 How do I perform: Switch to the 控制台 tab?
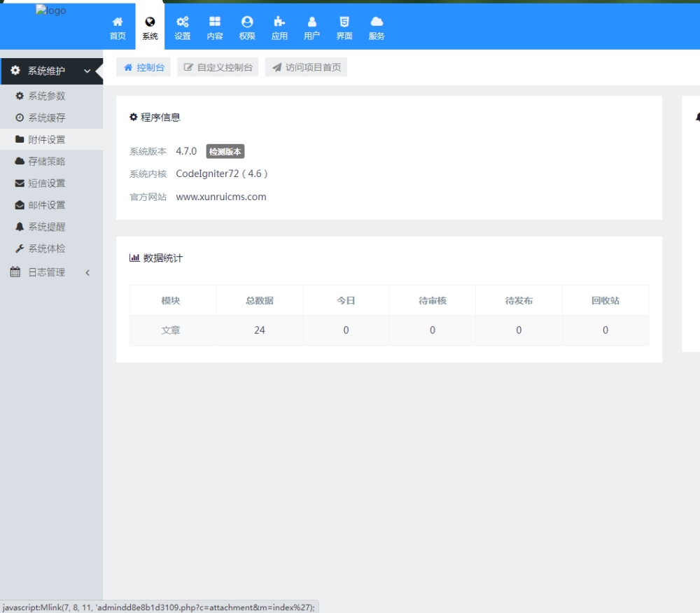click(143, 67)
